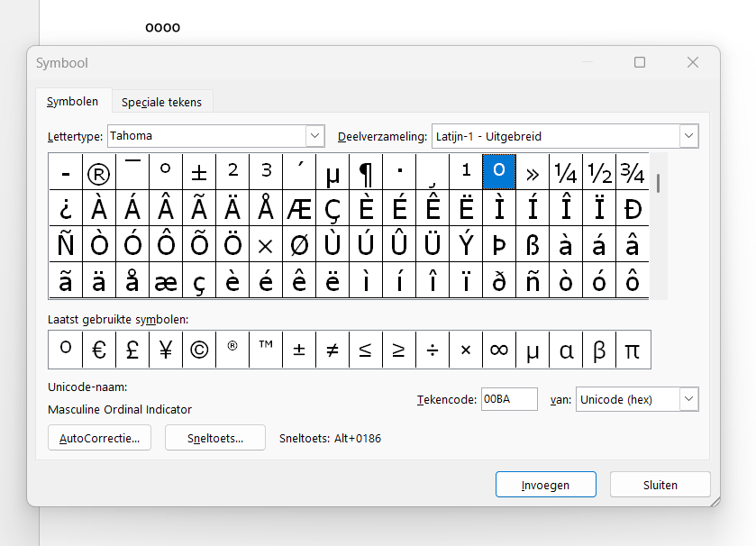Click the 'oooo' text in the document
Image resolution: width=756 pixels, height=546 pixels.
click(x=162, y=27)
